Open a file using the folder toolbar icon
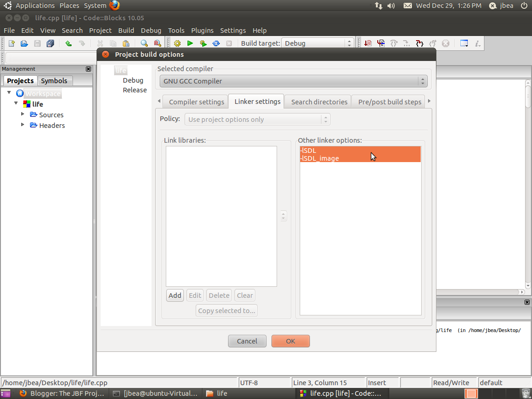The height and width of the screenshot is (399, 532). (24, 43)
